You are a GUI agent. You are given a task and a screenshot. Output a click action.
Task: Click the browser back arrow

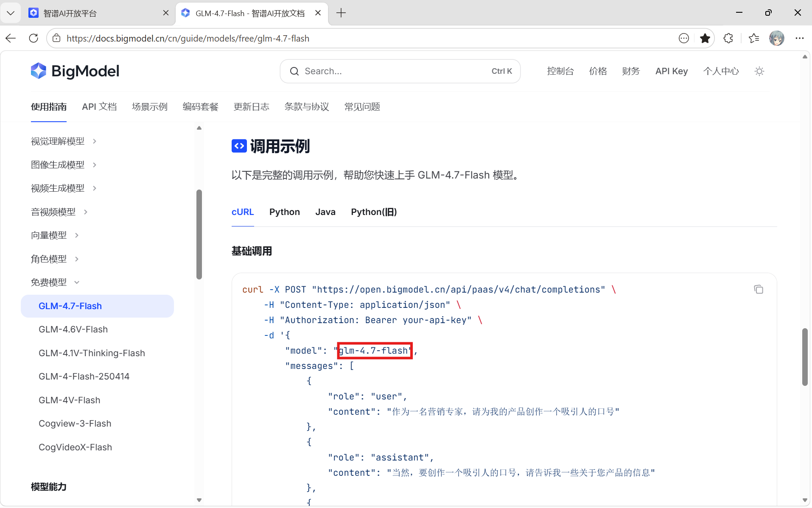pyautogui.click(x=11, y=38)
